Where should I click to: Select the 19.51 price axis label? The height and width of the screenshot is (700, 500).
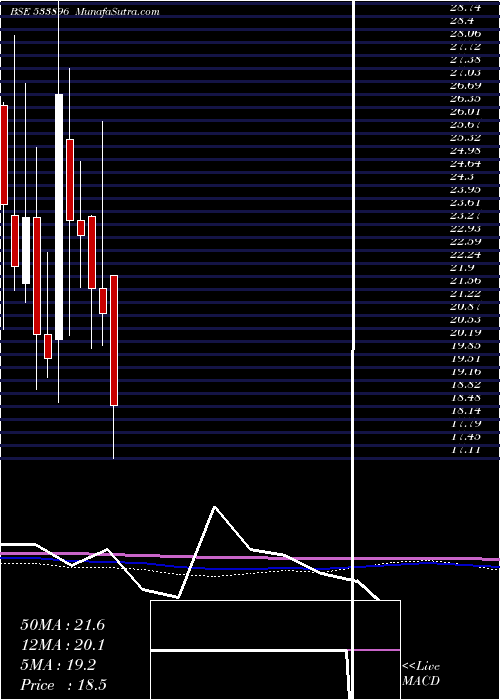tap(466, 358)
